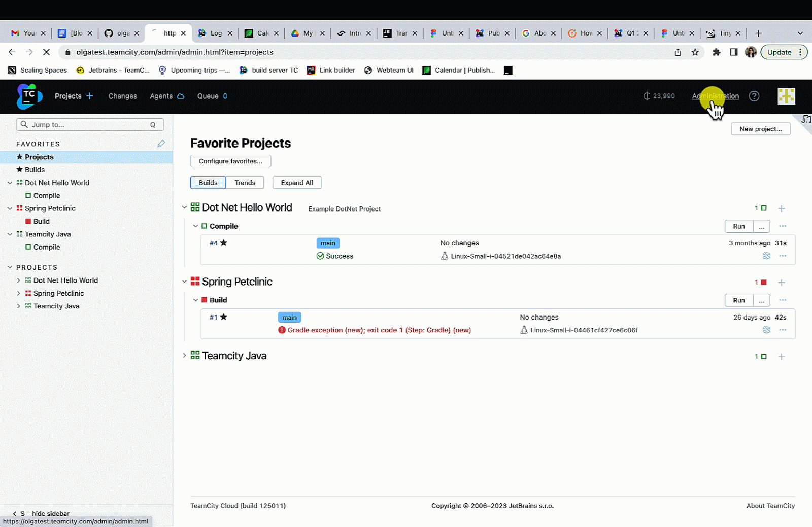Image resolution: width=812 pixels, height=527 pixels.
Task: Click the build credits counter 23,990
Action: pos(659,96)
